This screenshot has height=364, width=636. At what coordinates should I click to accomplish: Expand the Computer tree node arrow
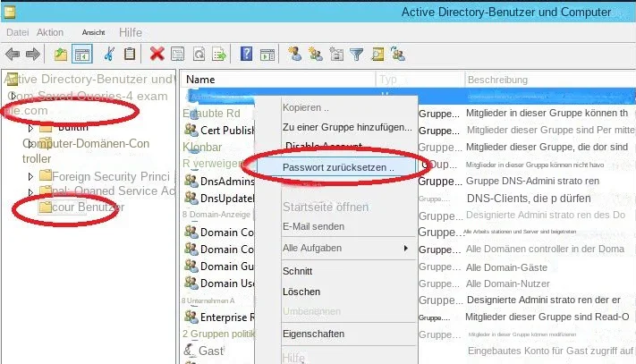(30, 144)
